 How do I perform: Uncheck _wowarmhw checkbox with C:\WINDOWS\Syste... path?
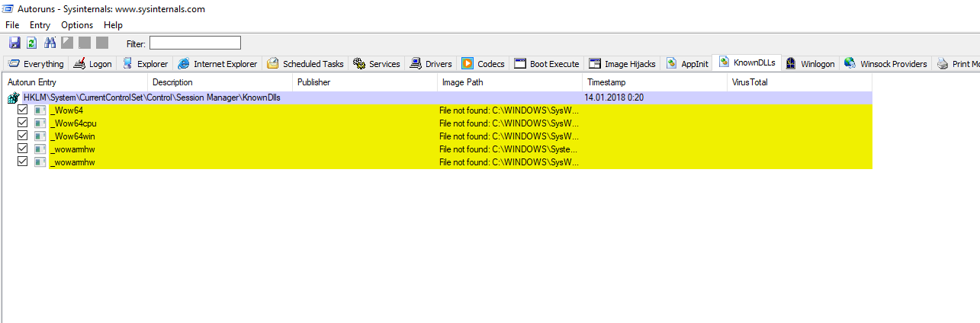pyautogui.click(x=22, y=149)
